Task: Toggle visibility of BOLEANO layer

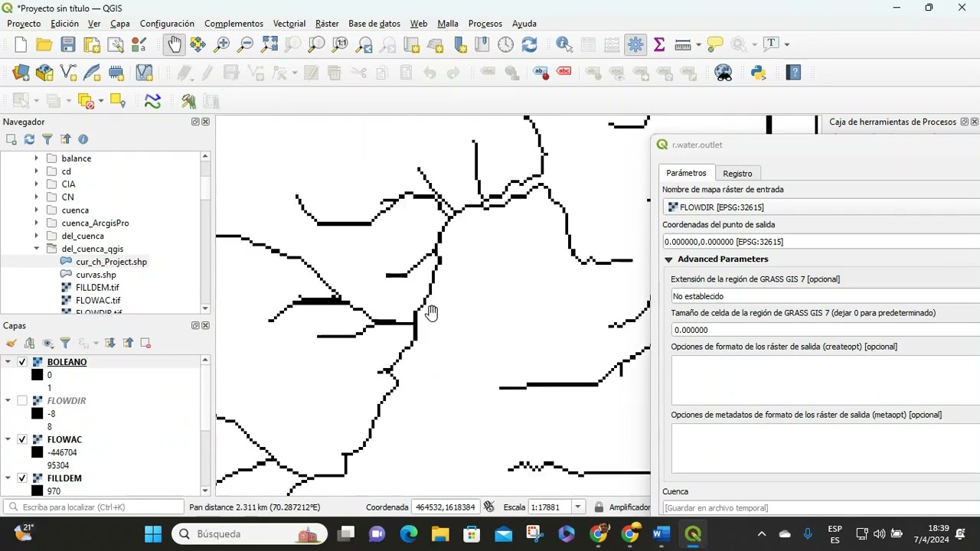Action: tap(22, 362)
